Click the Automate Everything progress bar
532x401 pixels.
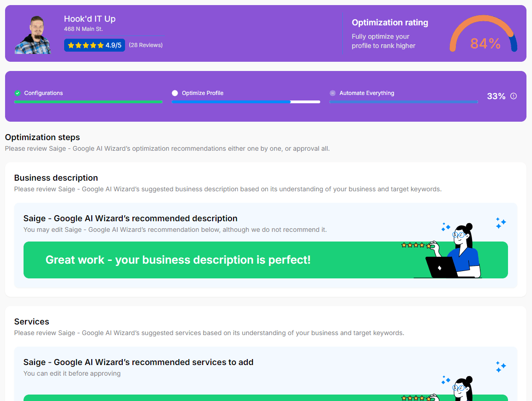click(x=403, y=102)
